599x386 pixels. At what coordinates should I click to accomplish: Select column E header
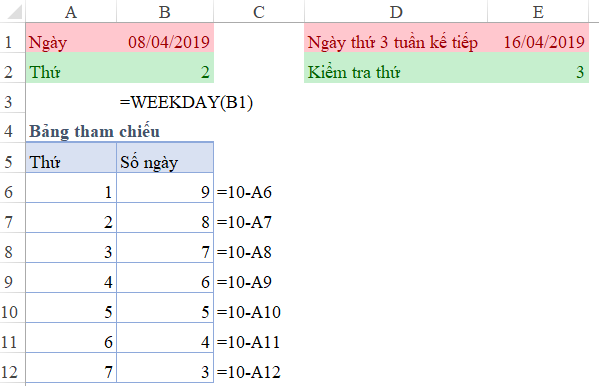click(538, 11)
